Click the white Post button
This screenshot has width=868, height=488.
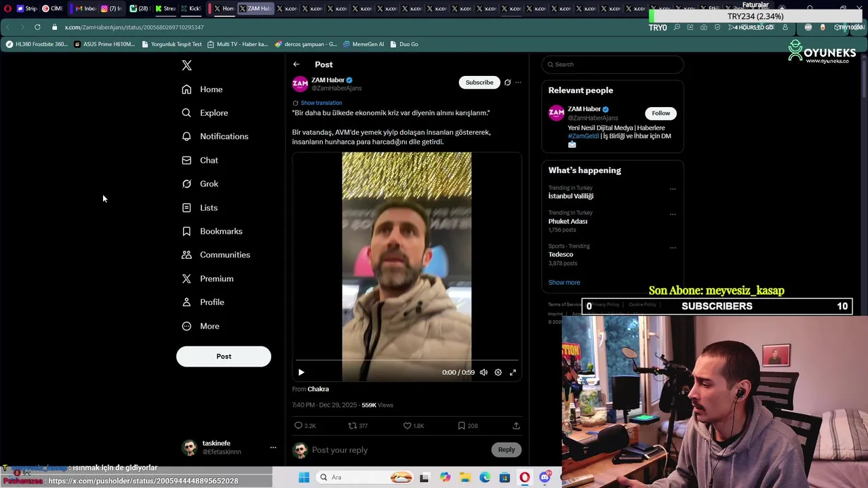(x=224, y=357)
